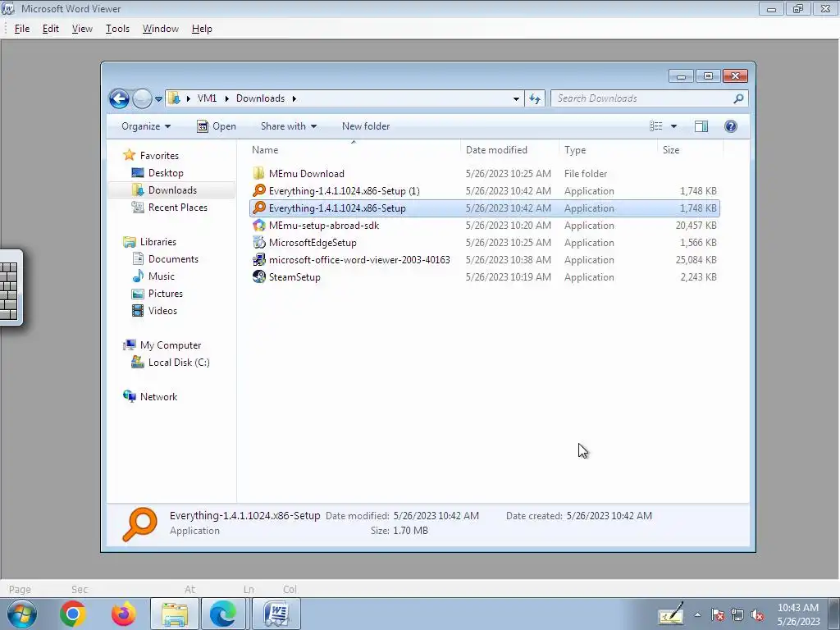Image resolution: width=840 pixels, height=630 pixels.
Task: Click the details pane Everything preview icon
Action: (139, 524)
